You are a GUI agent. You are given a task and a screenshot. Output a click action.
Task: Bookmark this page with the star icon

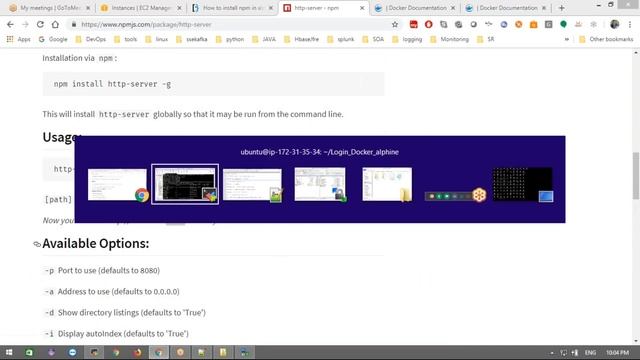(x=395, y=24)
